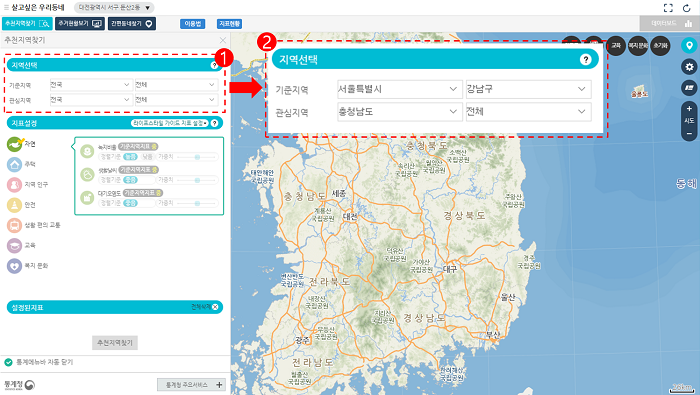The image size is (700, 395).
Task: Click 부산 city label on the map
Action: pos(493,334)
